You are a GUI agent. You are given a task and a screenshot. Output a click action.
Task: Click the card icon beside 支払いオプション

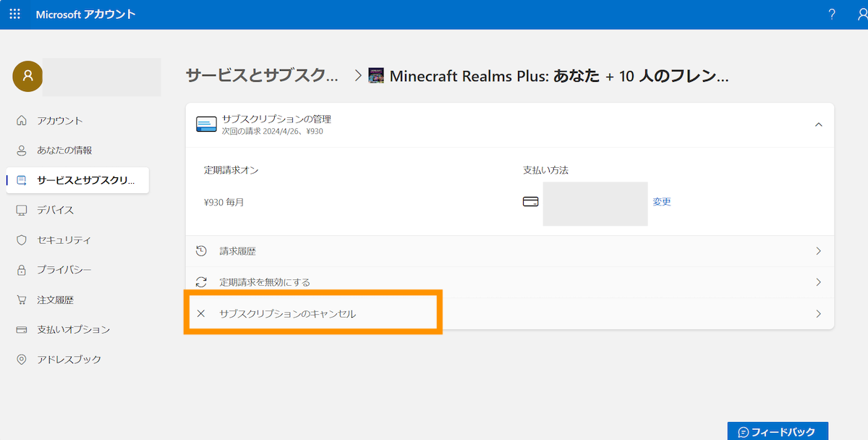(22, 329)
